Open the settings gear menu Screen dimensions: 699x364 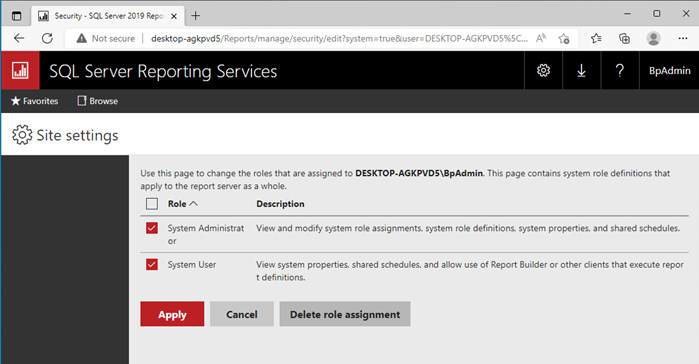543,70
